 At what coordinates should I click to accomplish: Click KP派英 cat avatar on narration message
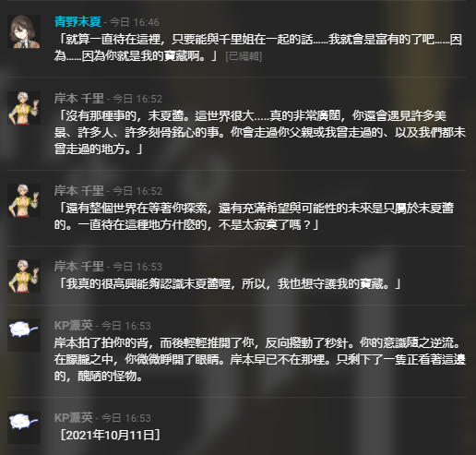(24, 335)
